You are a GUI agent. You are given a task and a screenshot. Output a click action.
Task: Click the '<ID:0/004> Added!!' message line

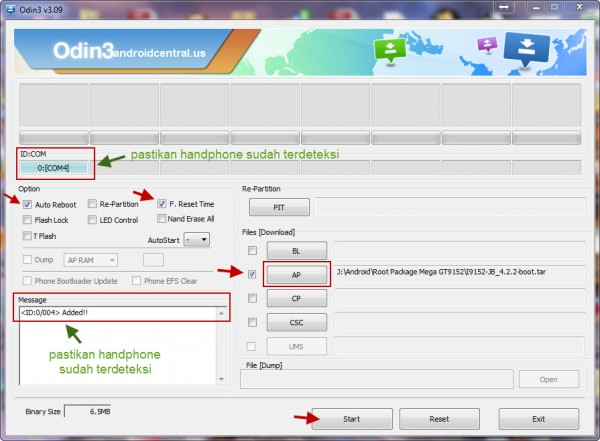54,312
